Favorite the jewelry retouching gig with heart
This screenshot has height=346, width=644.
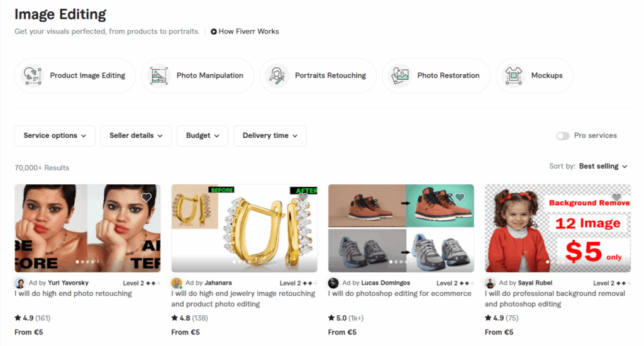303,198
